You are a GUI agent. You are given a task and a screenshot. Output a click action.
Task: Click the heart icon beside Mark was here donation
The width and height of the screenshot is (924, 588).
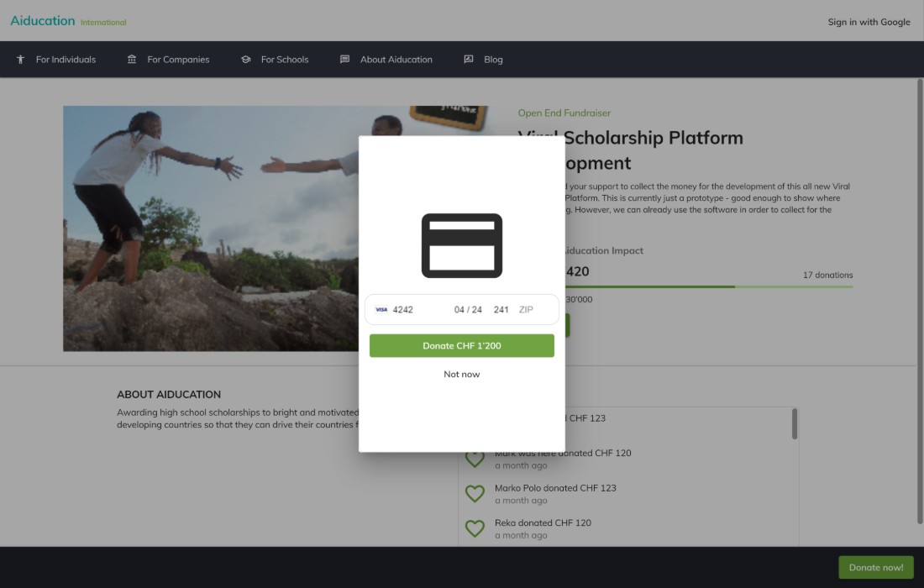(475, 459)
